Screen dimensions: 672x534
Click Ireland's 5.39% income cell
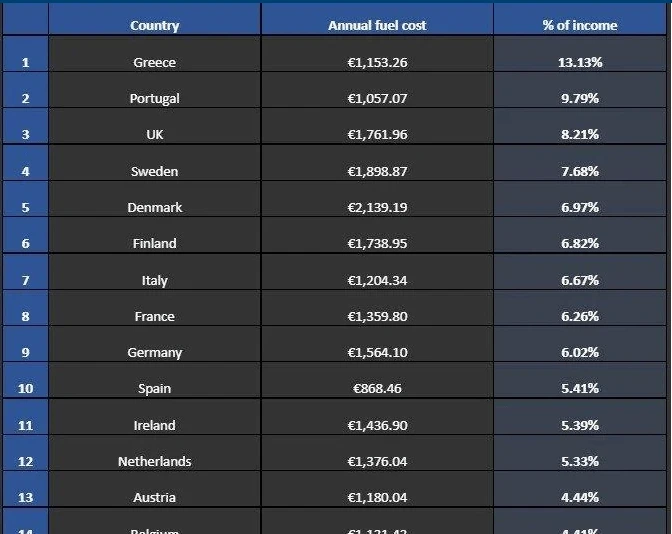point(580,425)
